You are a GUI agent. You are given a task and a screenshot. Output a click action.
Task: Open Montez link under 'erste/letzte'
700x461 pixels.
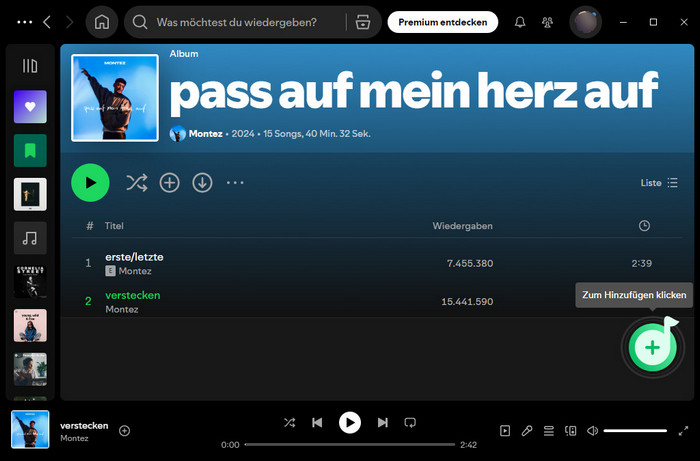(135, 271)
